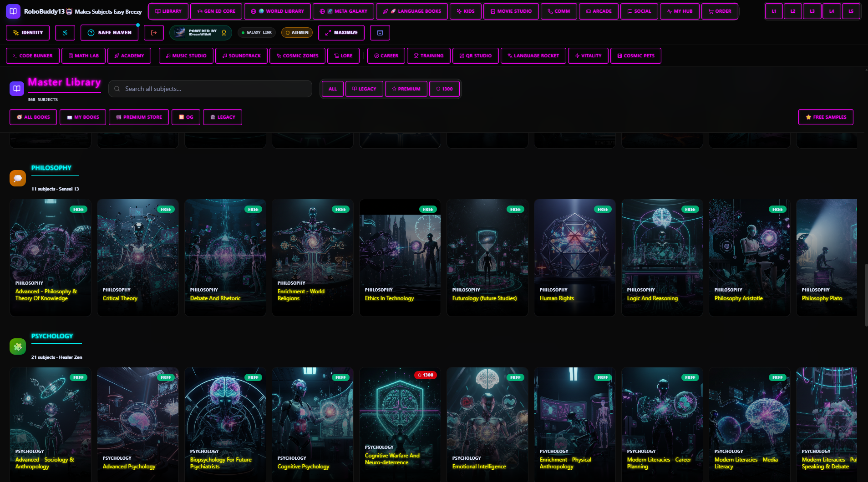This screenshot has height=482, width=868.
Task: Click the Psychology category green puzzle icon
Action: [18, 346]
